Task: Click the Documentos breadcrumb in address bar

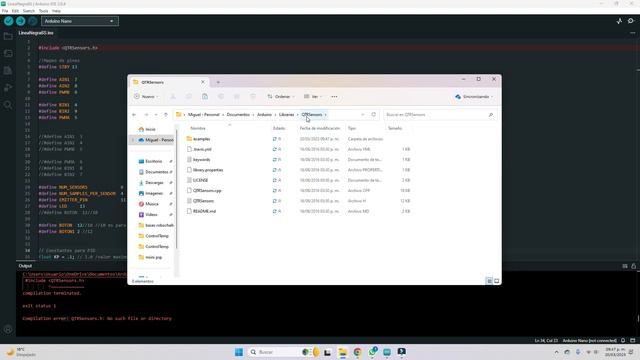Action: 238,115
